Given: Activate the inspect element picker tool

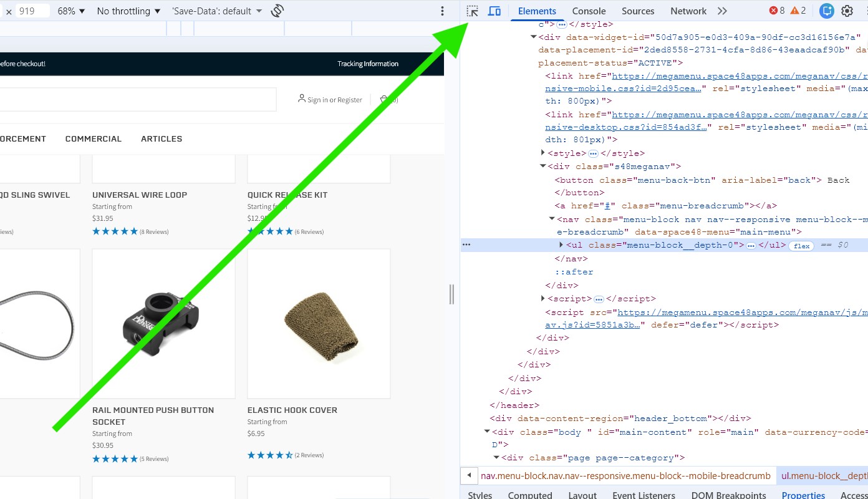Looking at the screenshot, I should tap(473, 11).
